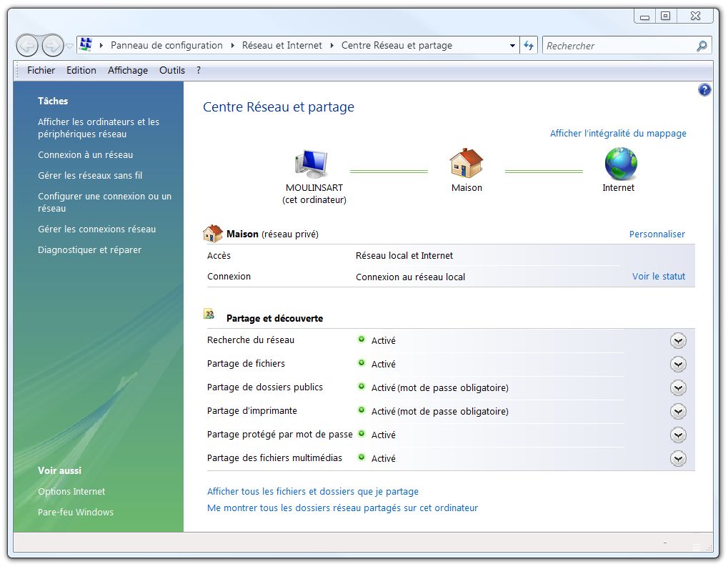
Task: Open the Outils menu
Action: (x=172, y=70)
